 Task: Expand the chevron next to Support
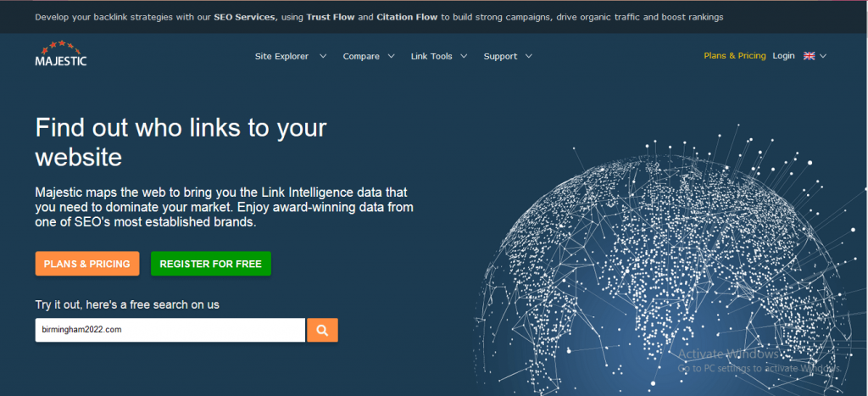tap(529, 56)
